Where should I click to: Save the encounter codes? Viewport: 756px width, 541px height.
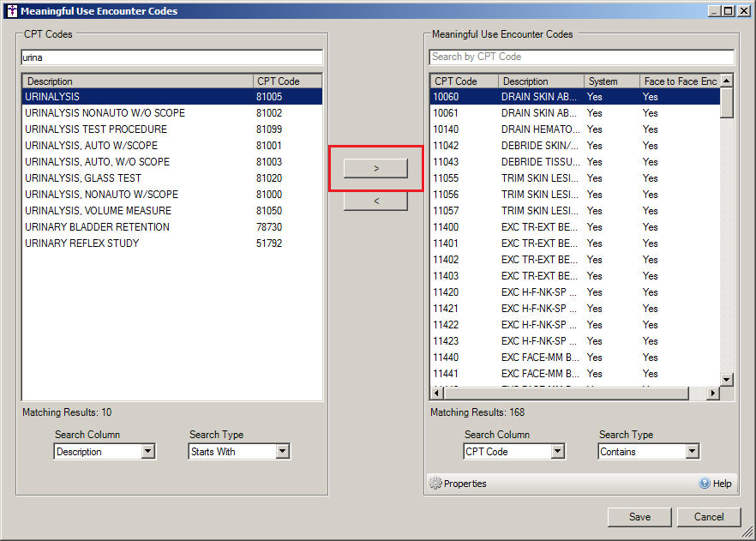(x=639, y=517)
